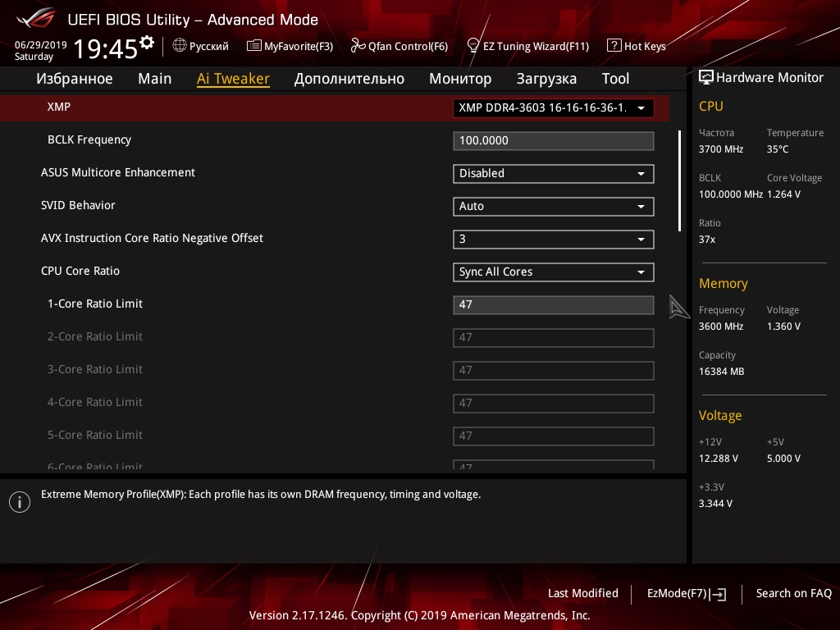
Task: Open clock settings gear icon
Action: (x=147, y=43)
